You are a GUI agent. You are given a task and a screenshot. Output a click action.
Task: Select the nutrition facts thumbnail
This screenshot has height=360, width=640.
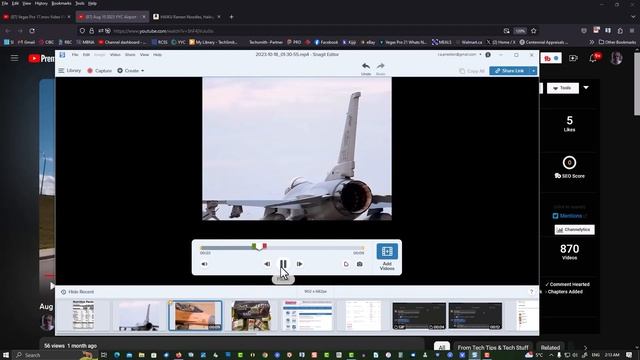pos(83,315)
